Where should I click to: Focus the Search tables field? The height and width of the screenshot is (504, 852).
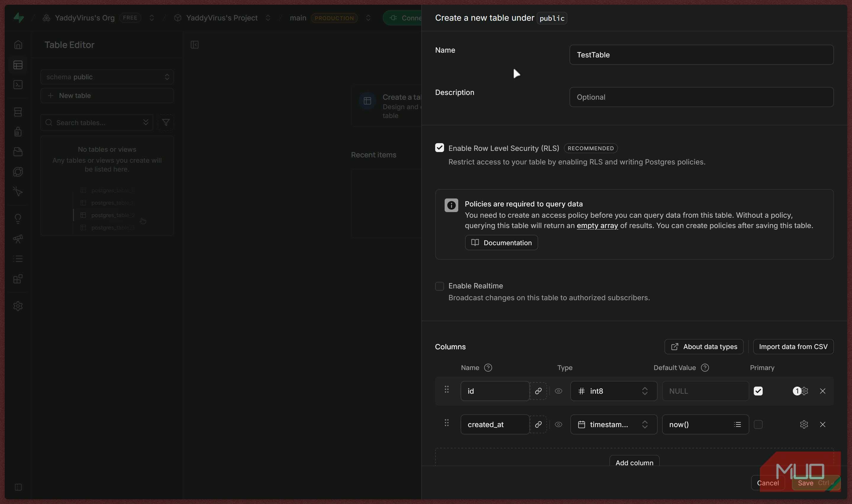pos(96,122)
